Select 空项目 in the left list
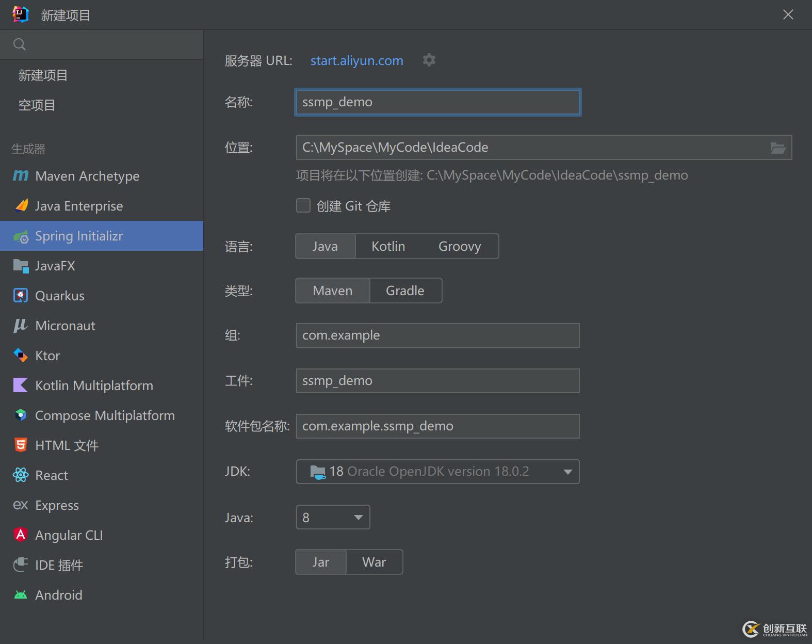812x644 pixels. [x=37, y=105]
